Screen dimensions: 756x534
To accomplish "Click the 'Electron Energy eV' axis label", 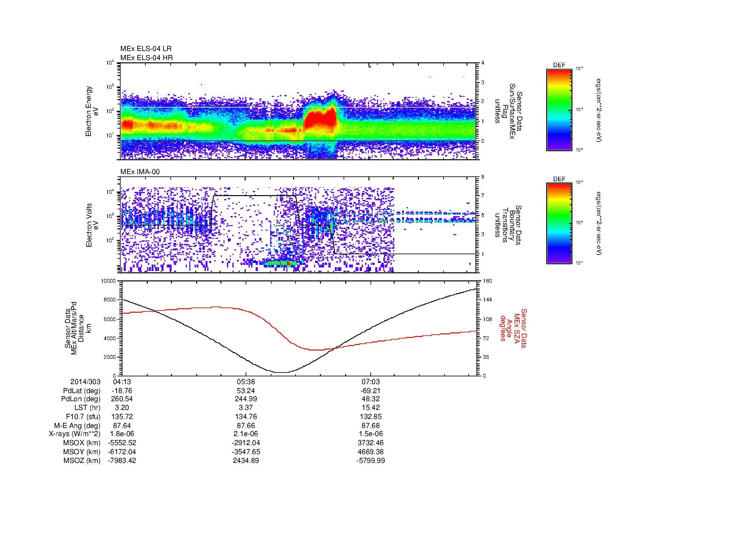I will coord(92,111).
